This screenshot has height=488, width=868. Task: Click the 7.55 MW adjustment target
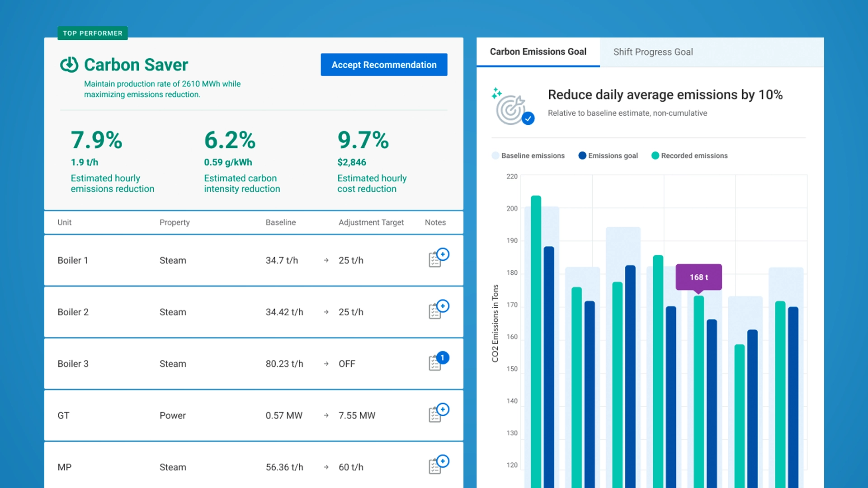pyautogui.click(x=357, y=415)
